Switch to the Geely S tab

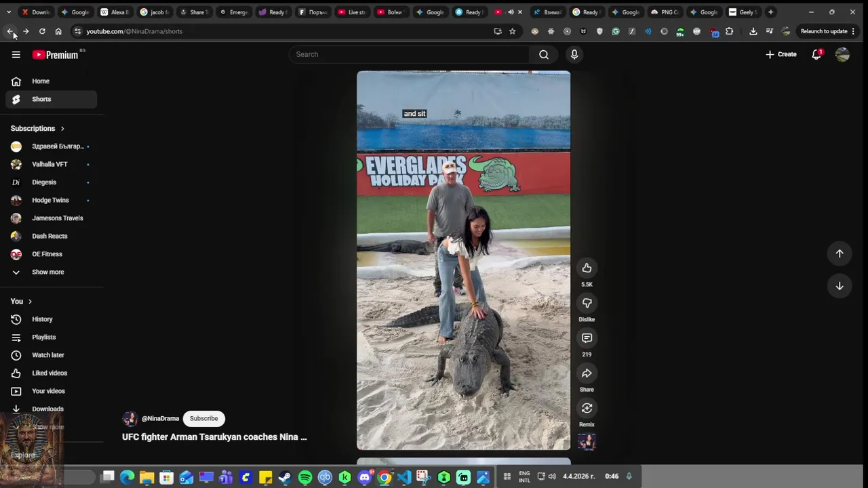(743, 12)
